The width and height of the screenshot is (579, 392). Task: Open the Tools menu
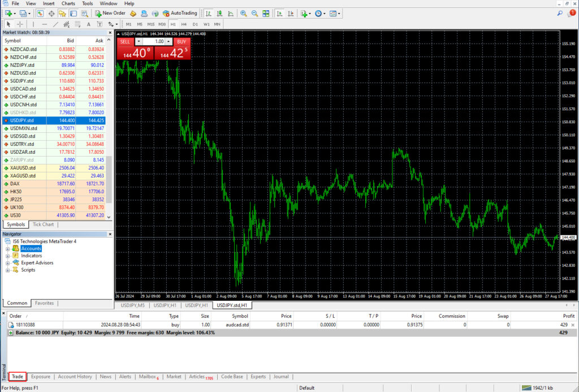coord(88,3)
